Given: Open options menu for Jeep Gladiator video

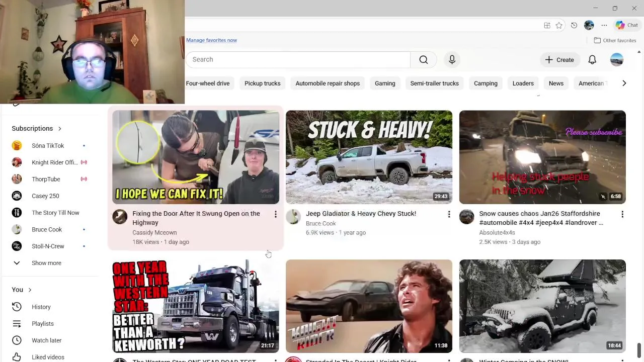Looking at the screenshot, I should (449, 215).
